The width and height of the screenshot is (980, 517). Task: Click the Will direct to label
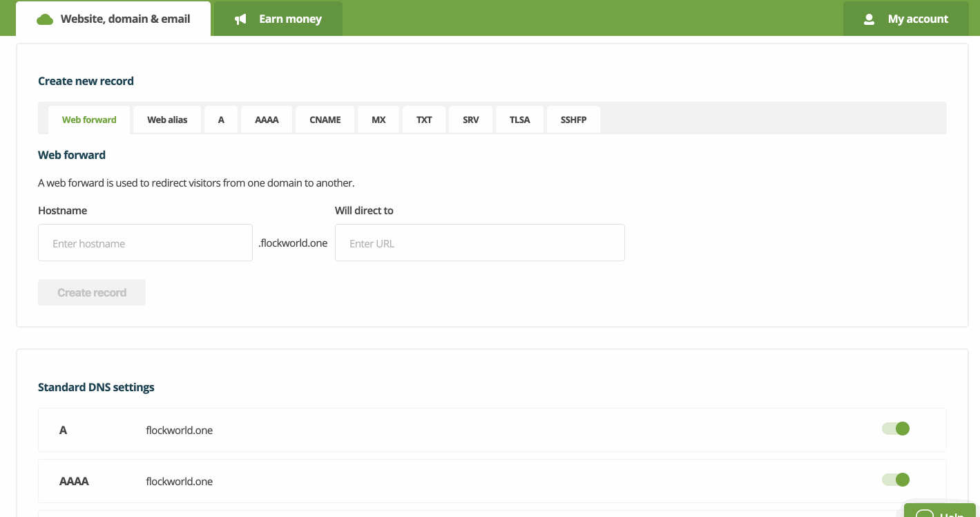[364, 210]
